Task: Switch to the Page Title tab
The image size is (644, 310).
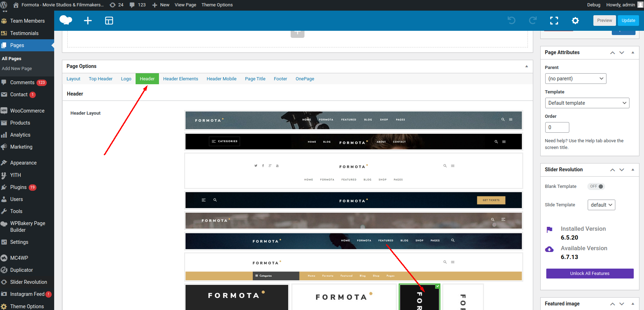Action: point(255,79)
